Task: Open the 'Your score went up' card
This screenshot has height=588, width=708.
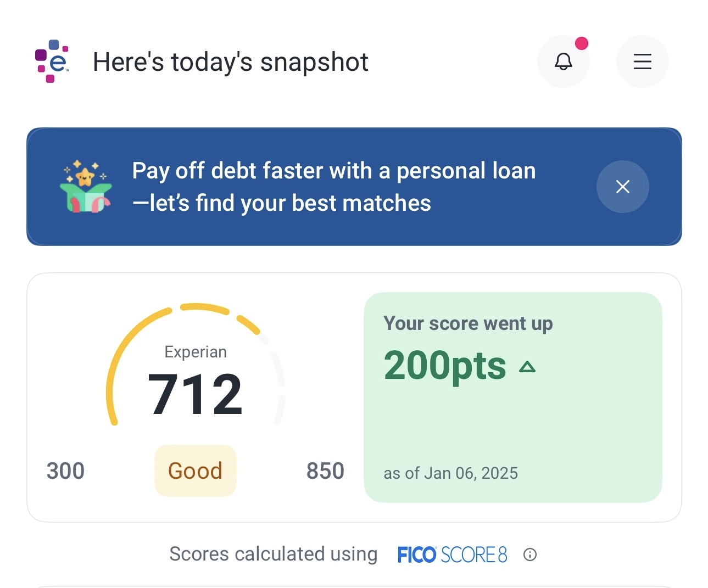Action: coord(513,397)
